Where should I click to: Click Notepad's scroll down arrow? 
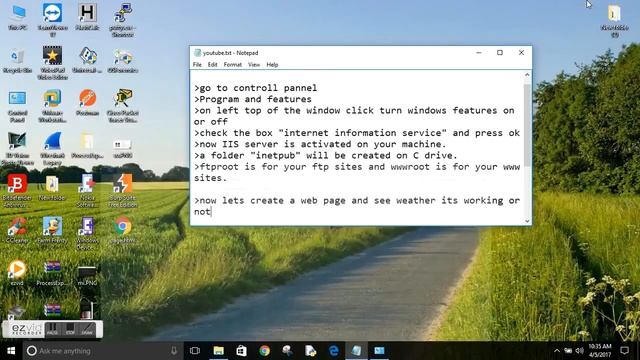[527, 221]
